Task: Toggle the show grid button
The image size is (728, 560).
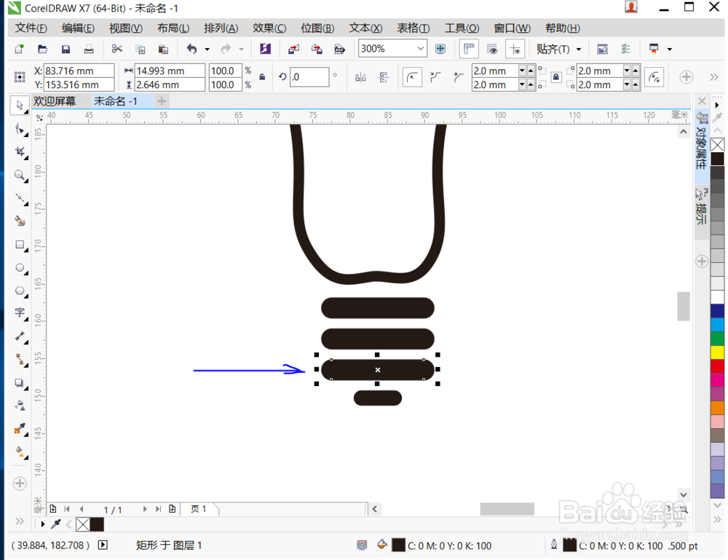Action: [492, 49]
